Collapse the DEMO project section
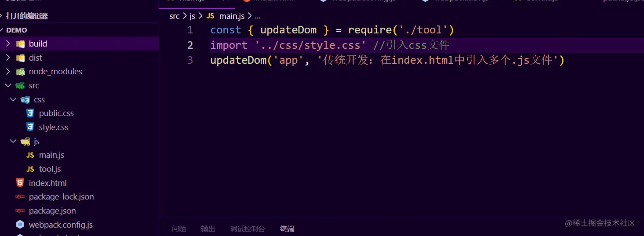This screenshot has height=236, width=644. [17, 30]
